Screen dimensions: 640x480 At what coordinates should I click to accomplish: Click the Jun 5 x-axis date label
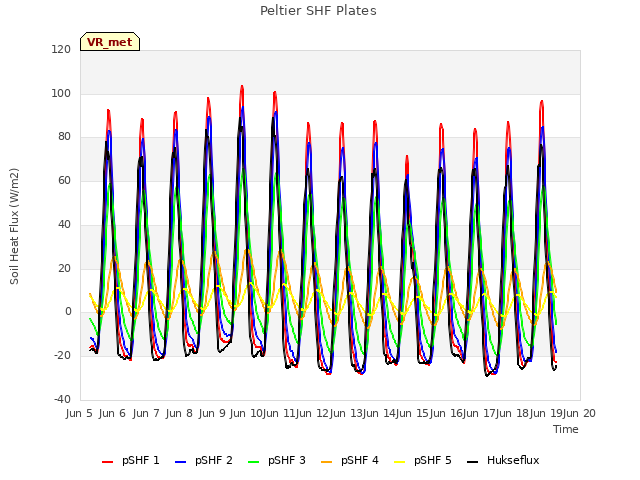(x=79, y=413)
